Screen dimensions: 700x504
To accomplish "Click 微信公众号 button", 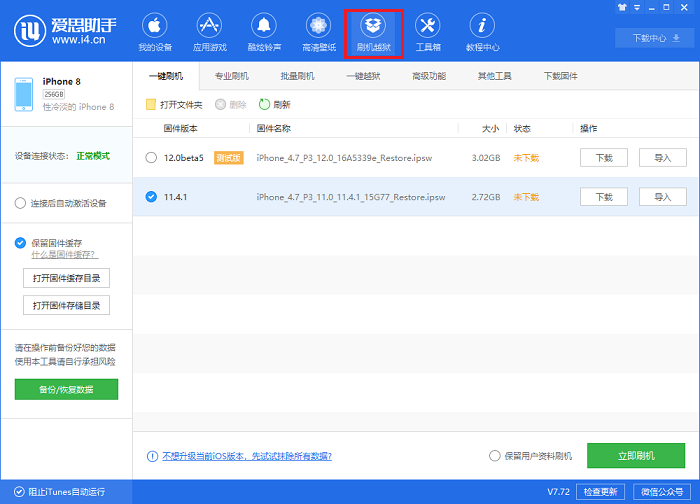I will point(662,492).
